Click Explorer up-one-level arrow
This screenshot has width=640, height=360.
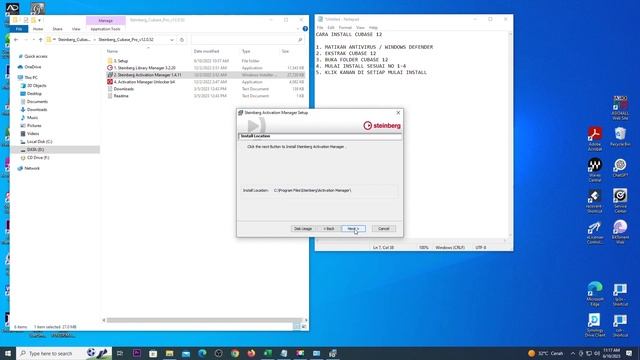coord(40,40)
